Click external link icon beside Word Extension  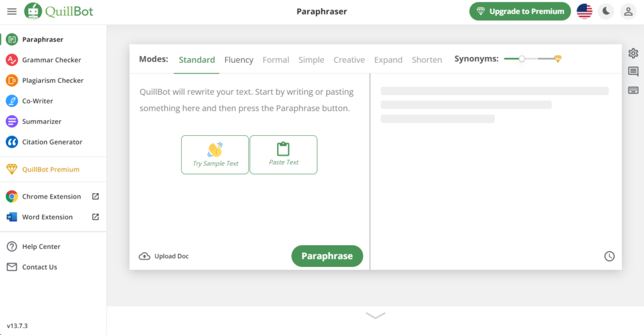96,217
